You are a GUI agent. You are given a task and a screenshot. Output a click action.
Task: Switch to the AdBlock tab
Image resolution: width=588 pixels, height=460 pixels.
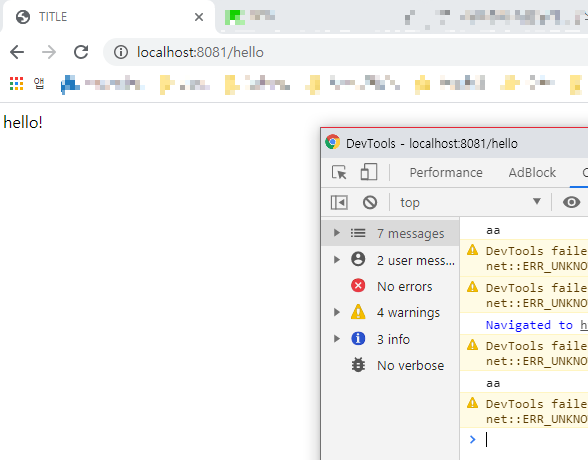pos(532,172)
